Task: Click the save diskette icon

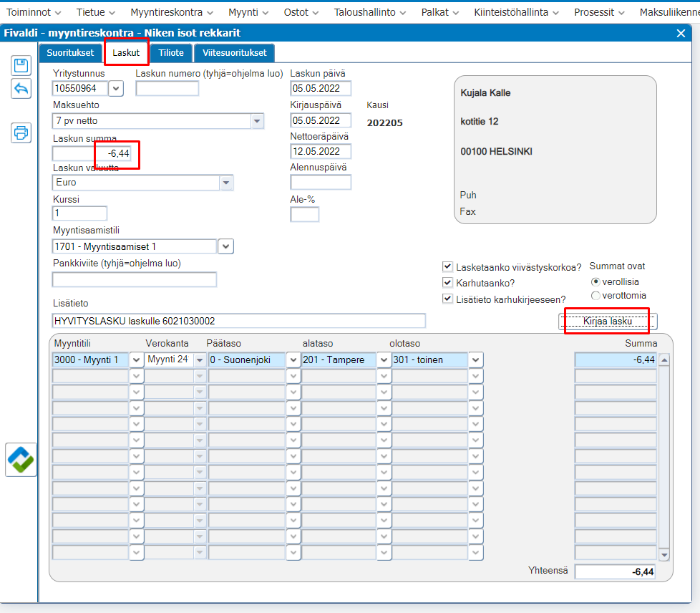Action: 21,66
